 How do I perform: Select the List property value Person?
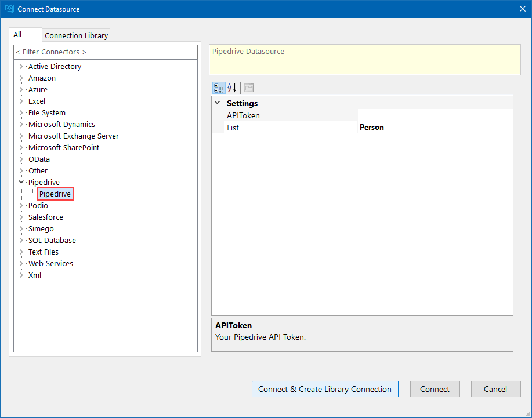coord(372,128)
